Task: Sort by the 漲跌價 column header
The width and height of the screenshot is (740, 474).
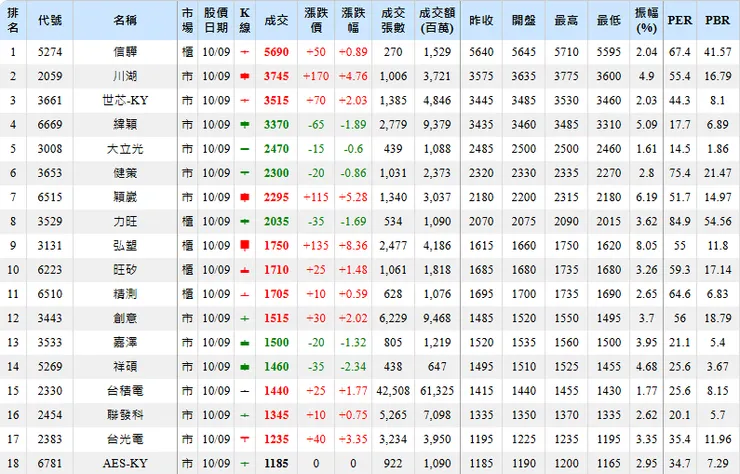Action: [316, 20]
